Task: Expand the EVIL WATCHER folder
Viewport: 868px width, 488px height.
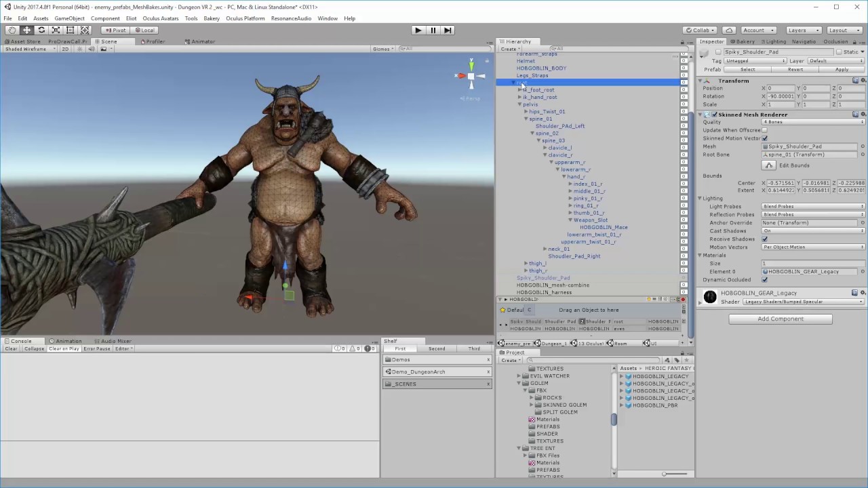Action: [519, 375]
